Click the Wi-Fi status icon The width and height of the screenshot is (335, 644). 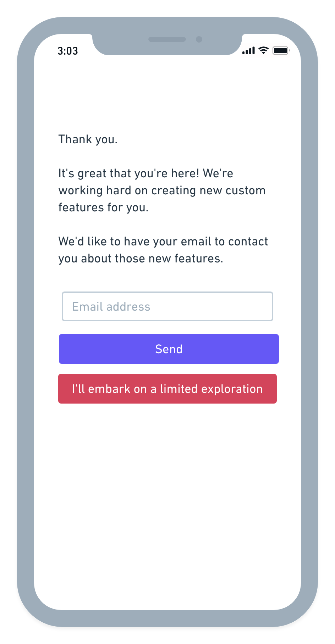coord(263,50)
